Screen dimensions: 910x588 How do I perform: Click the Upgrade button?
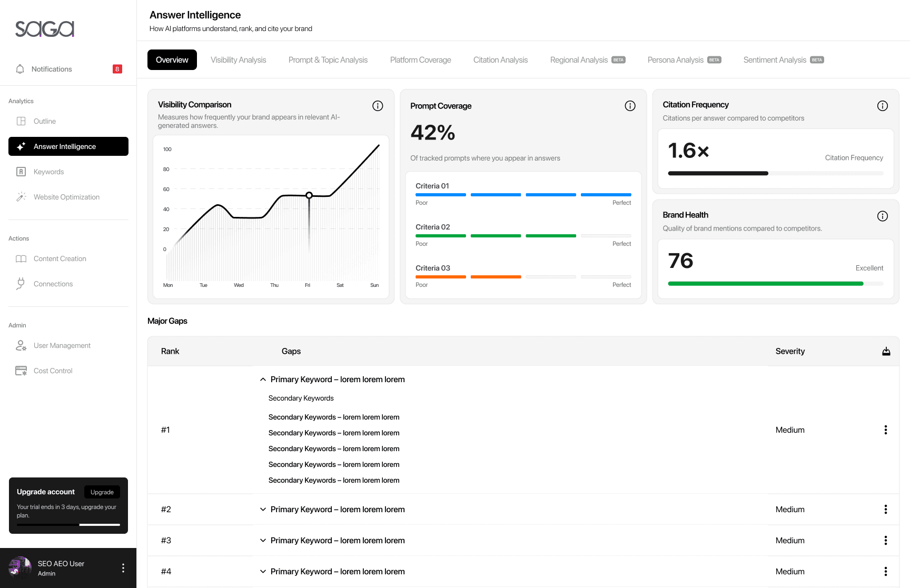102,492
